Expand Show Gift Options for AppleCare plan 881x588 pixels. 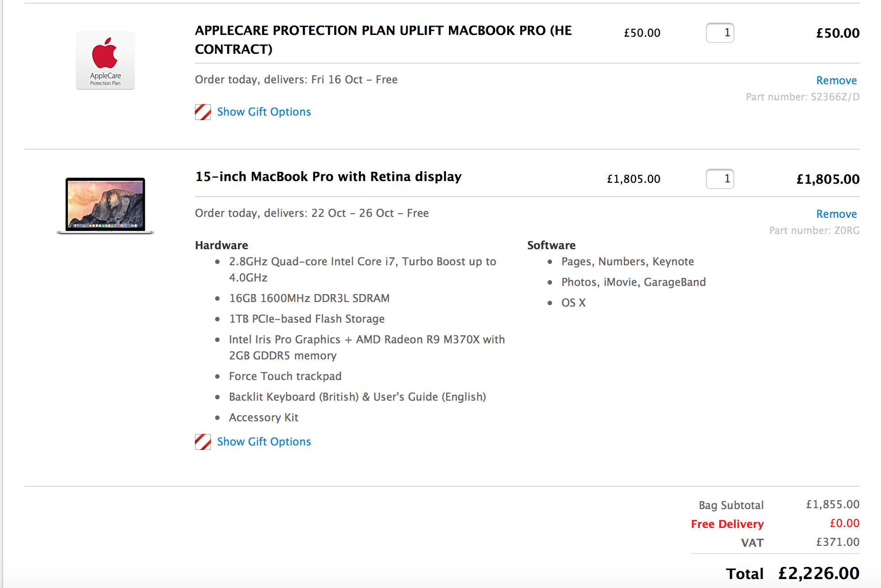pyautogui.click(x=263, y=112)
